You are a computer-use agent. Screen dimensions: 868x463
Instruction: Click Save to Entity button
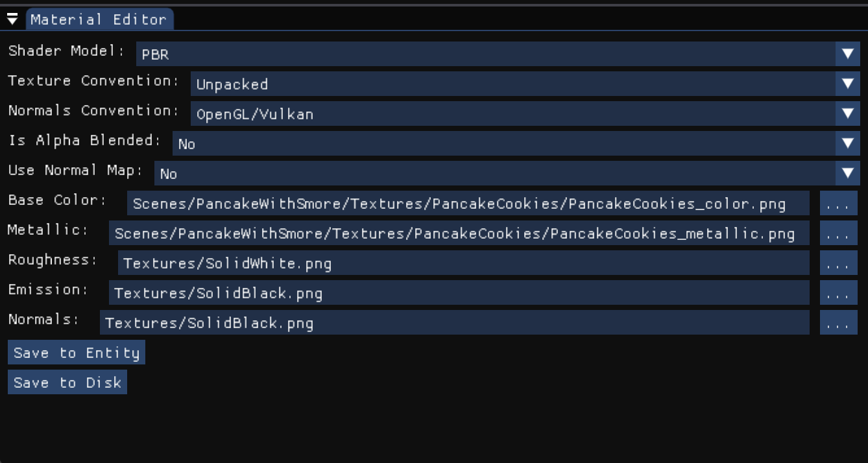point(77,353)
